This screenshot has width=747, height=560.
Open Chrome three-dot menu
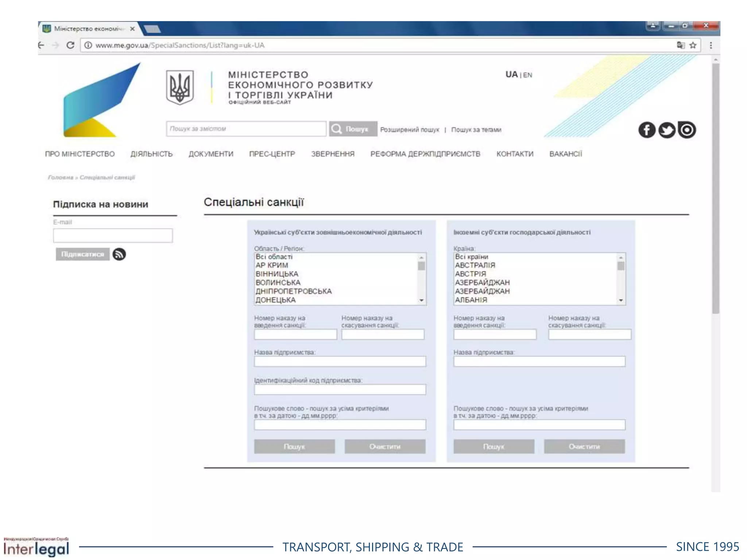(711, 45)
